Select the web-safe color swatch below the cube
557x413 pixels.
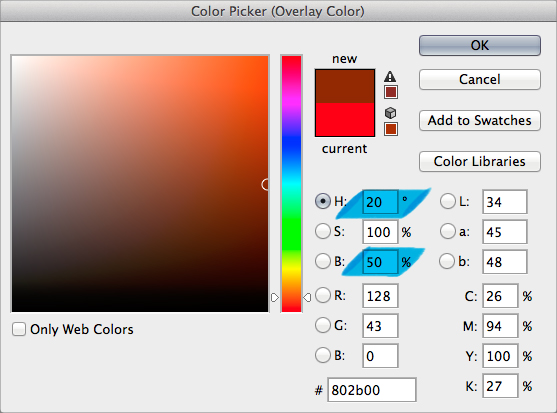tap(391, 129)
